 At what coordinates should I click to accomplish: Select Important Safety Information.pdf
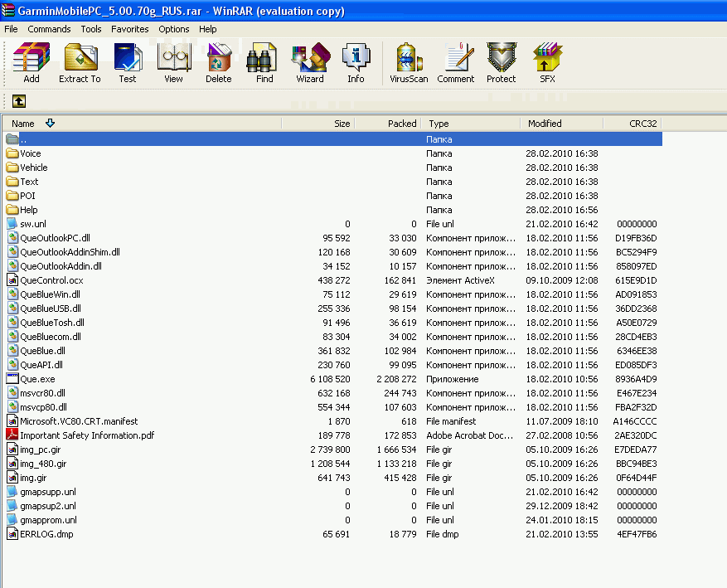point(87,435)
